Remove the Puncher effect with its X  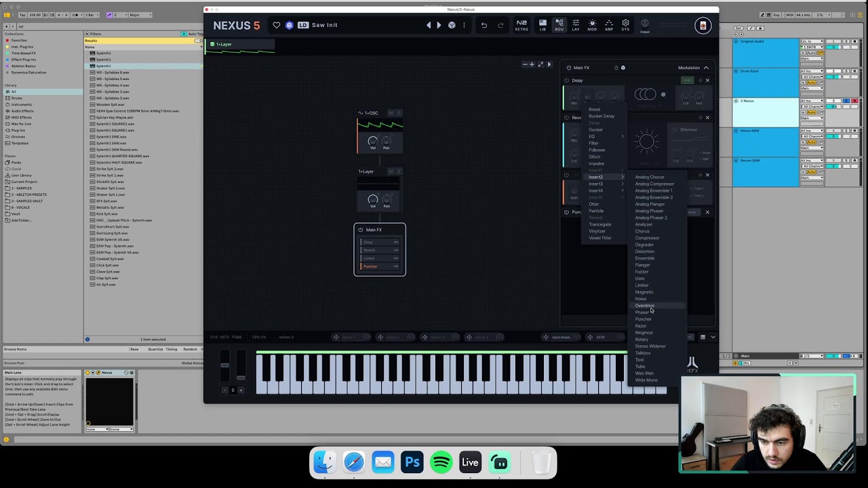(707, 212)
